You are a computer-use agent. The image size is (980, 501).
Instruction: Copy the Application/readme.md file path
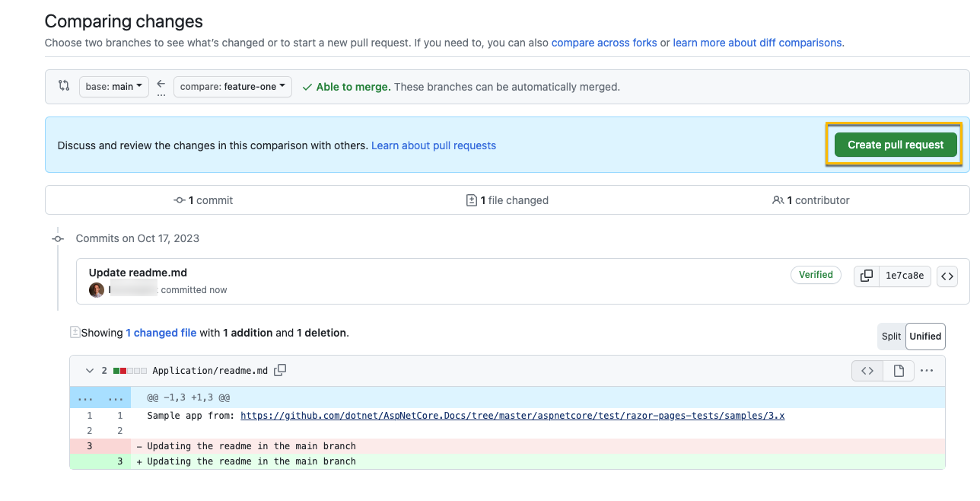[280, 370]
